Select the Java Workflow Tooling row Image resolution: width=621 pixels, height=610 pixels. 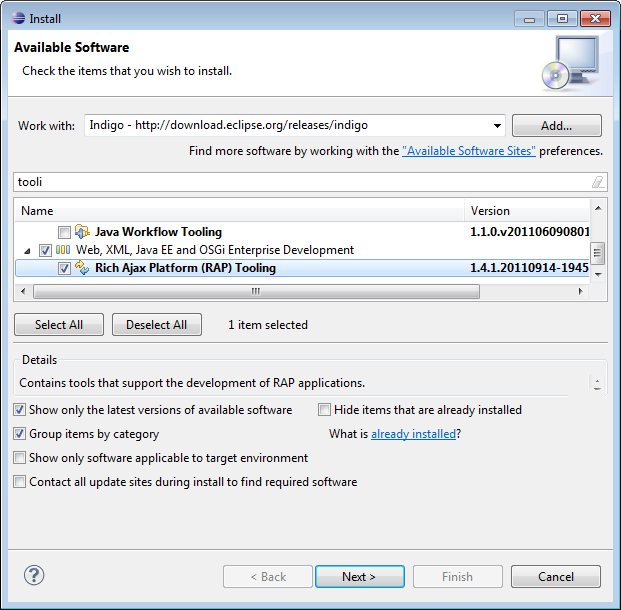point(303,232)
